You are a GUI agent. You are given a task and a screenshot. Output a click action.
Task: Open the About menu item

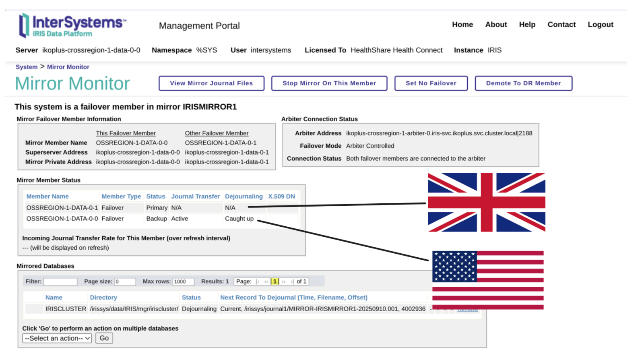coord(496,25)
